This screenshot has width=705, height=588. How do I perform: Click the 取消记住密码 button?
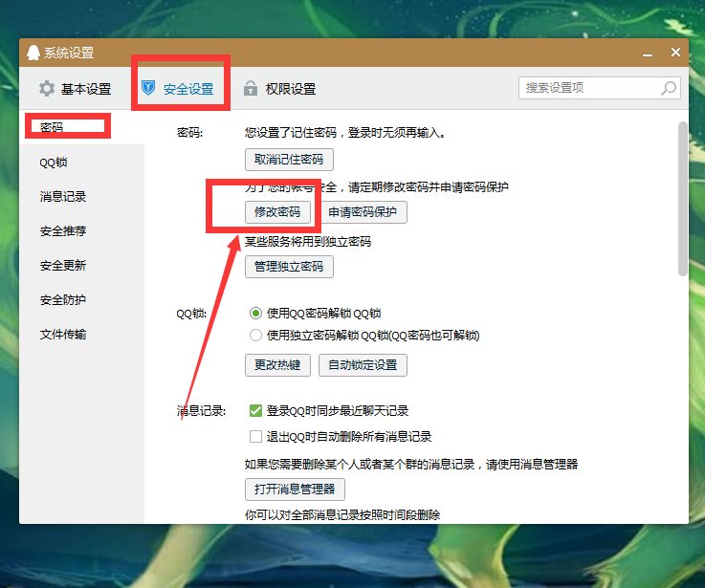pyautogui.click(x=289, y=160)
